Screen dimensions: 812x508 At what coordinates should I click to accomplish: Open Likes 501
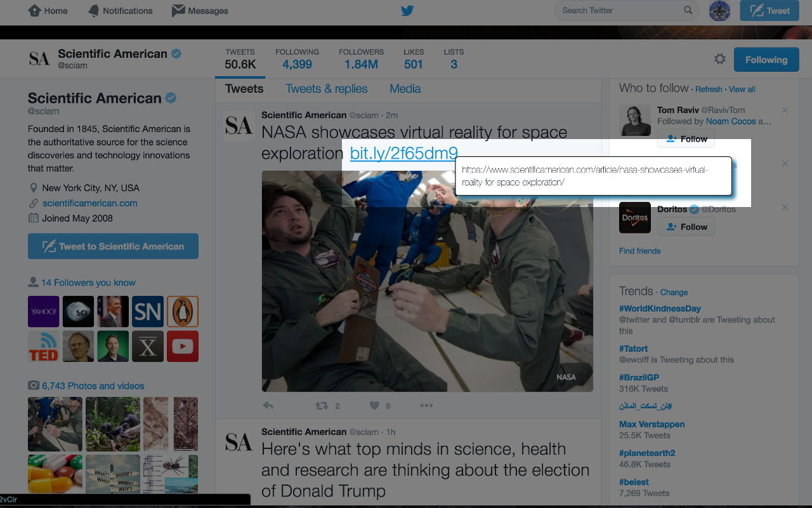pos(413,59)
